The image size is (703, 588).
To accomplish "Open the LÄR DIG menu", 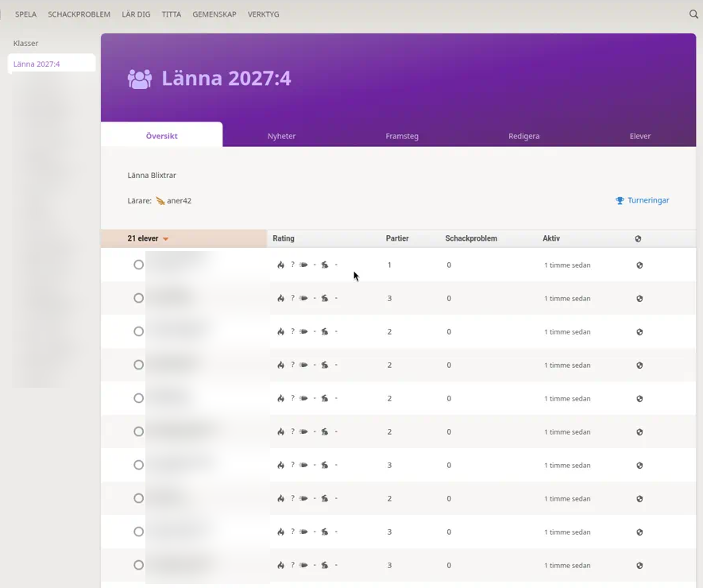I will 136,14.
